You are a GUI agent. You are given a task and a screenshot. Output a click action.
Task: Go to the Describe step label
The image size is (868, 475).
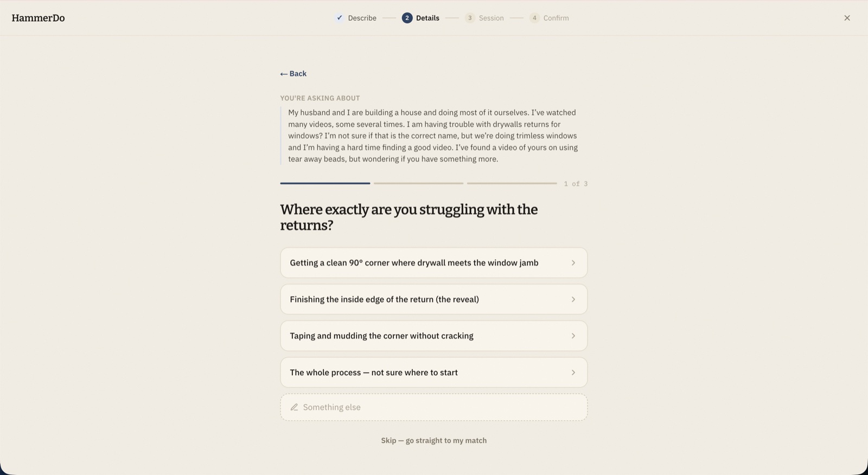362,18
